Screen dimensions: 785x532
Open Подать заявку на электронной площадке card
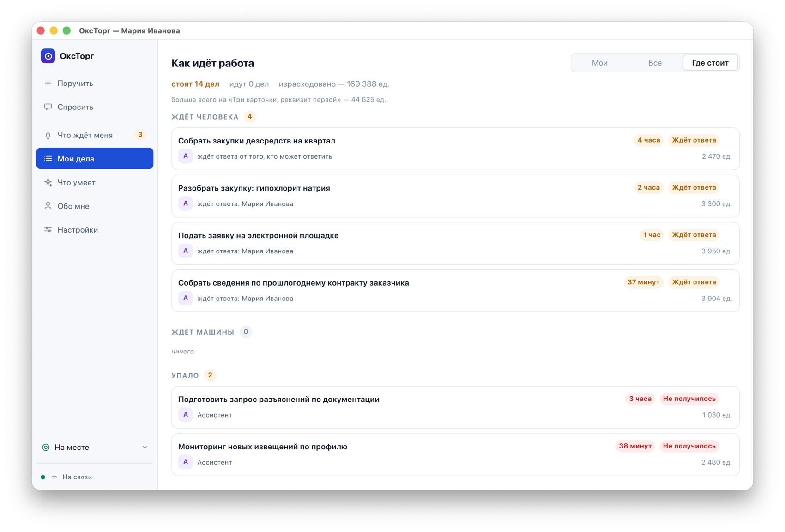tap(455, 243)
